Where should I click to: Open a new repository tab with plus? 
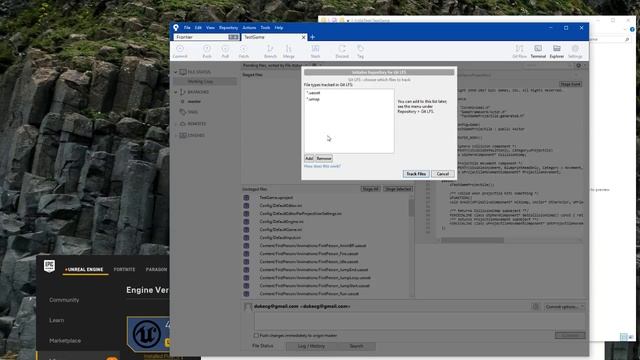313,37
